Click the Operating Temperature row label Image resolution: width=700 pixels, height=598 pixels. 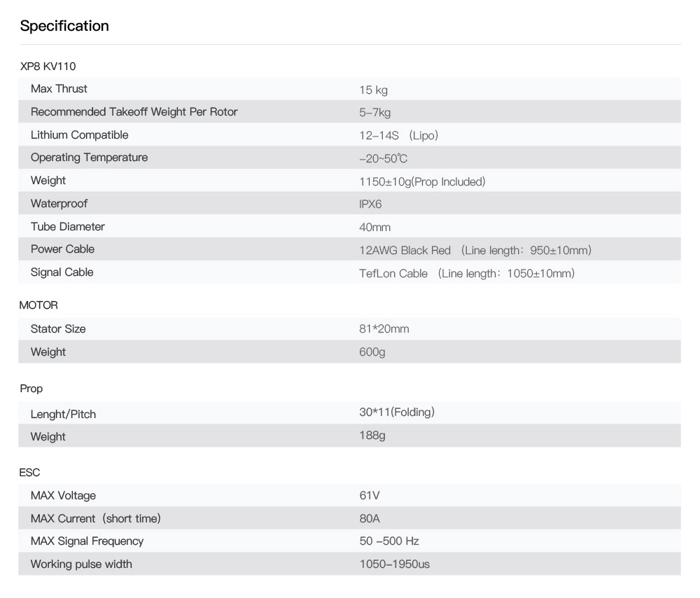pos(89,158)
